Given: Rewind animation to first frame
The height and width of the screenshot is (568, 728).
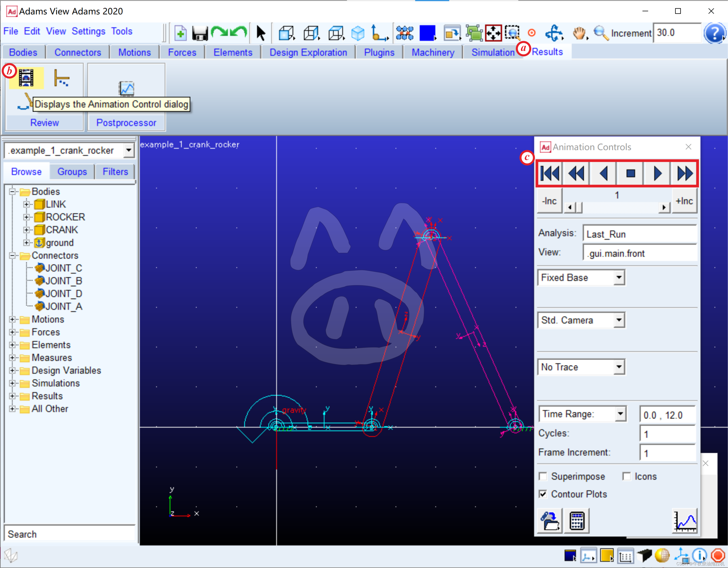Looking at the screenshot, I should click(550, 173).
